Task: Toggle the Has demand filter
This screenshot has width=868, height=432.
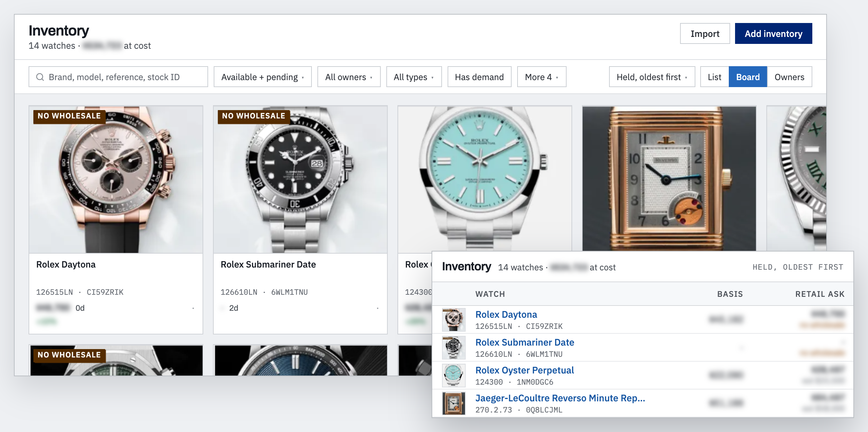Action: [479, 77]
